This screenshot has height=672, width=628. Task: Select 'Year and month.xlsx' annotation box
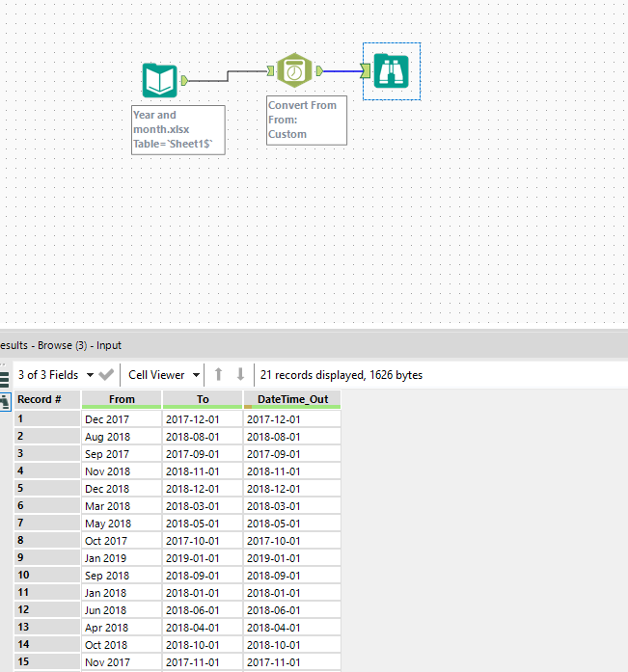coord(177,130)
